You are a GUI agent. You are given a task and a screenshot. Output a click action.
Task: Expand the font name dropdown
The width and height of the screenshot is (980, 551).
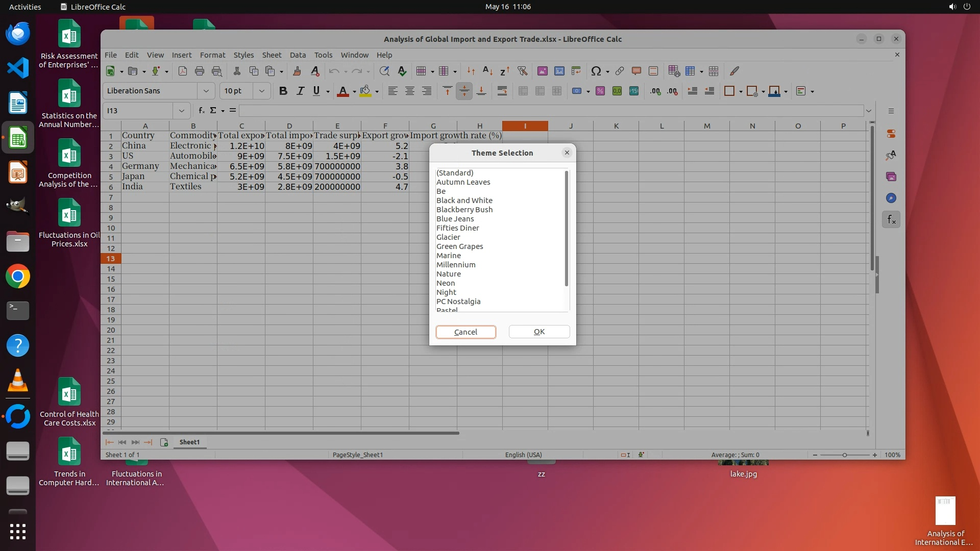click(206, 91)
